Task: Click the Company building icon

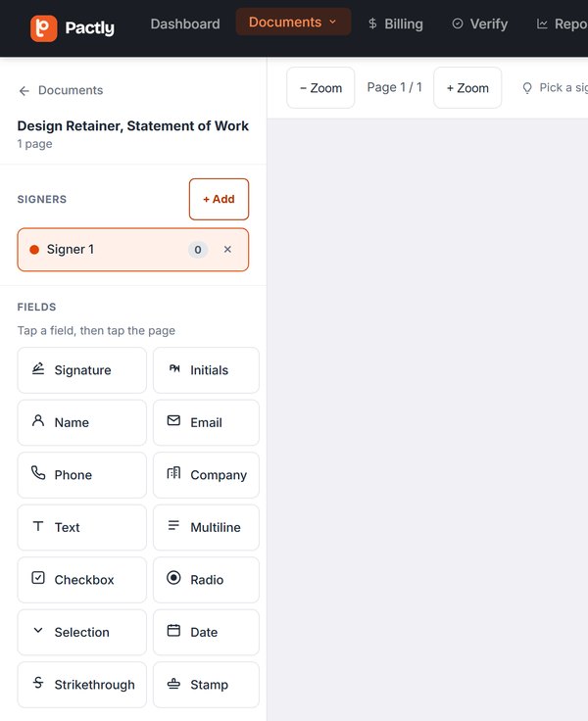Action: pyautogui.click(x=173, y=473)
